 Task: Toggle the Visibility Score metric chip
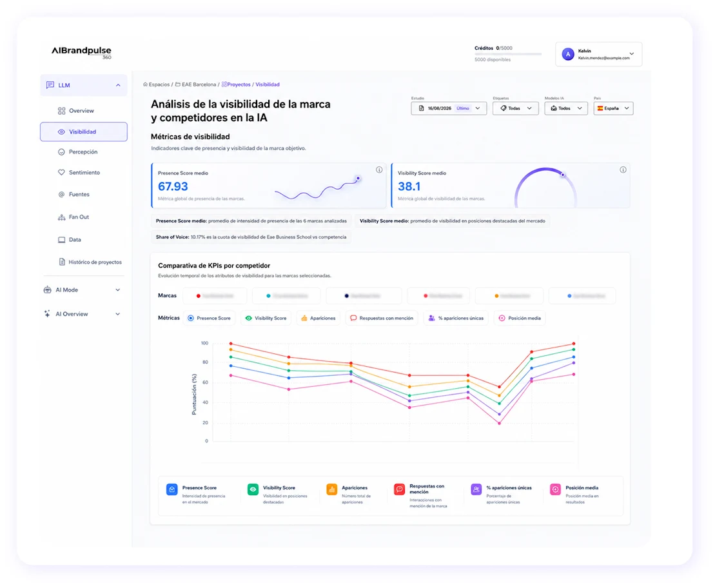[266, 318]
